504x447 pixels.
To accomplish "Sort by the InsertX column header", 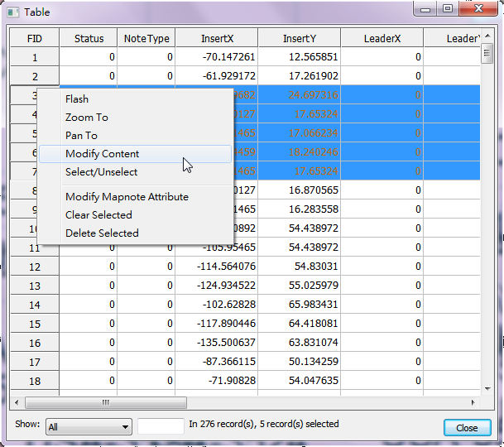I will click(217, 39).
